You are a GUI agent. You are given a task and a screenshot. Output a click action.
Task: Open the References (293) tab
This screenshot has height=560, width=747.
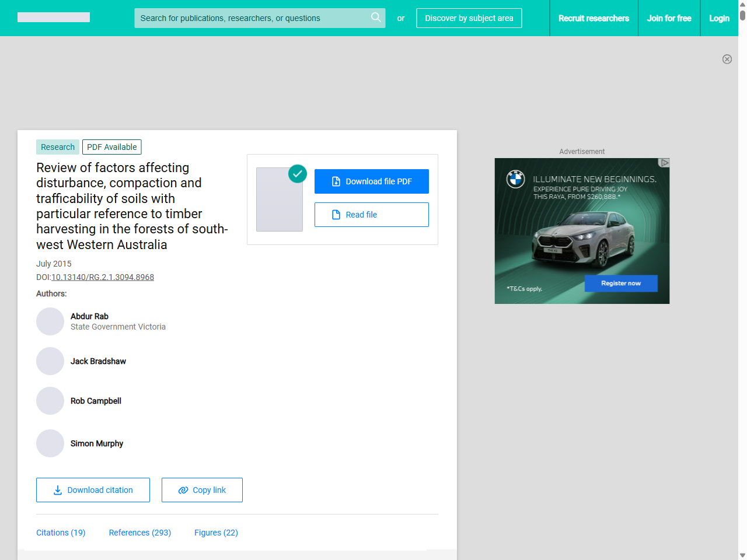[140, 533]
